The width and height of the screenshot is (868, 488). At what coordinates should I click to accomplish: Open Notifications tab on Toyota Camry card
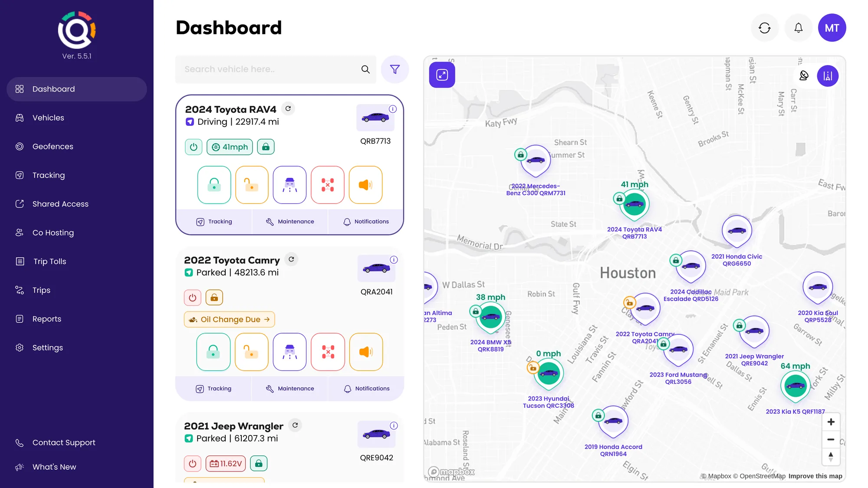[x=366, y=389]
